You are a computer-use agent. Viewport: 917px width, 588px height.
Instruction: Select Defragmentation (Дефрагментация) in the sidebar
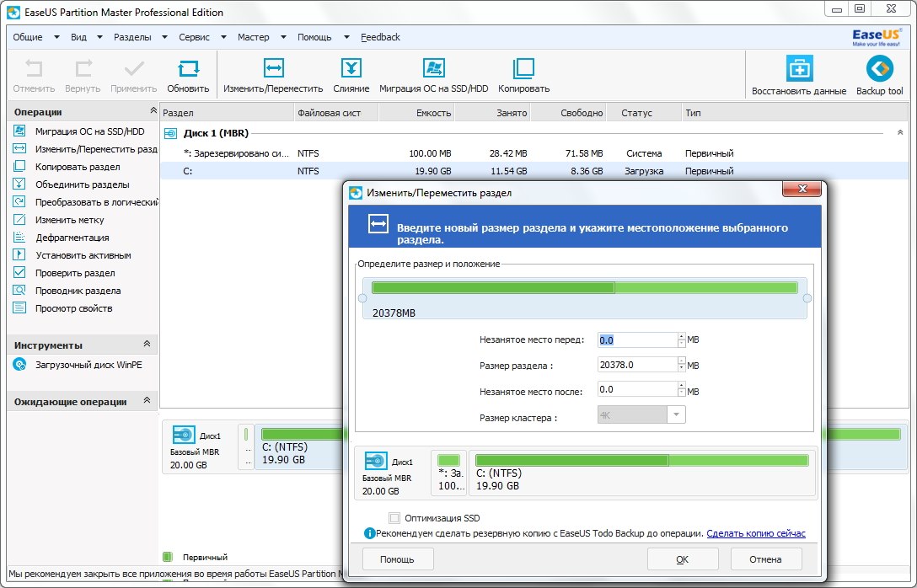(72, 238)
